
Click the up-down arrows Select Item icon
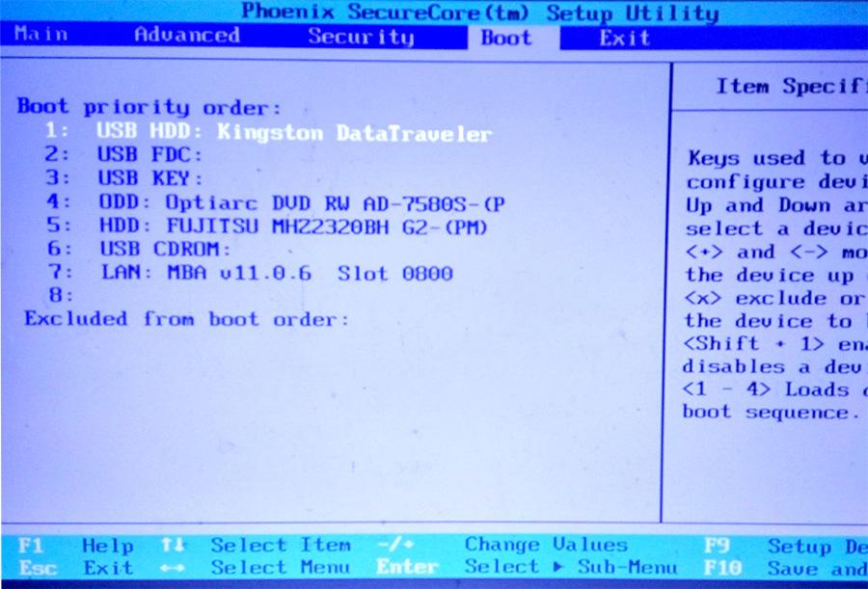(x=173, y=546)
